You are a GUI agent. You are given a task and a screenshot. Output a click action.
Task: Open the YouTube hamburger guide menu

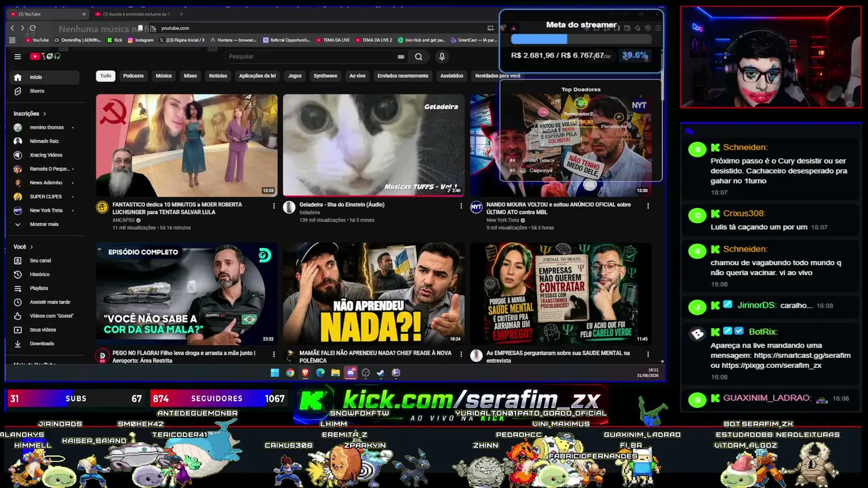pos(18,57)
